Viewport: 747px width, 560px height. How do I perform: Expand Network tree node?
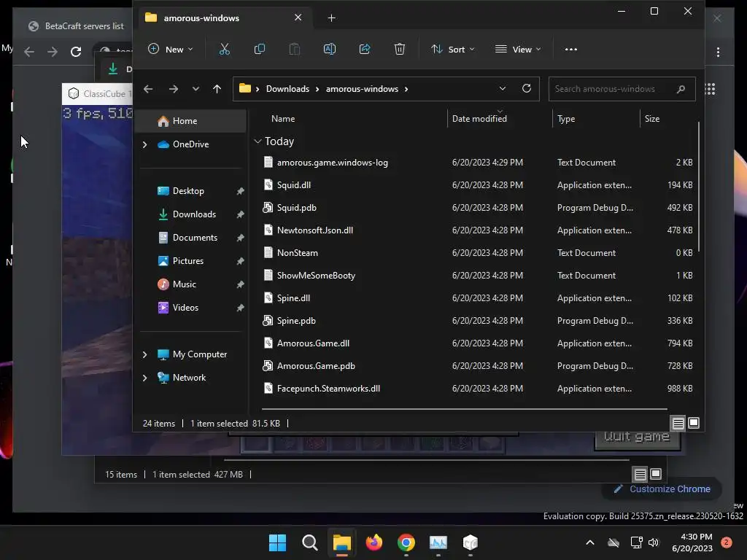[145, 378]
